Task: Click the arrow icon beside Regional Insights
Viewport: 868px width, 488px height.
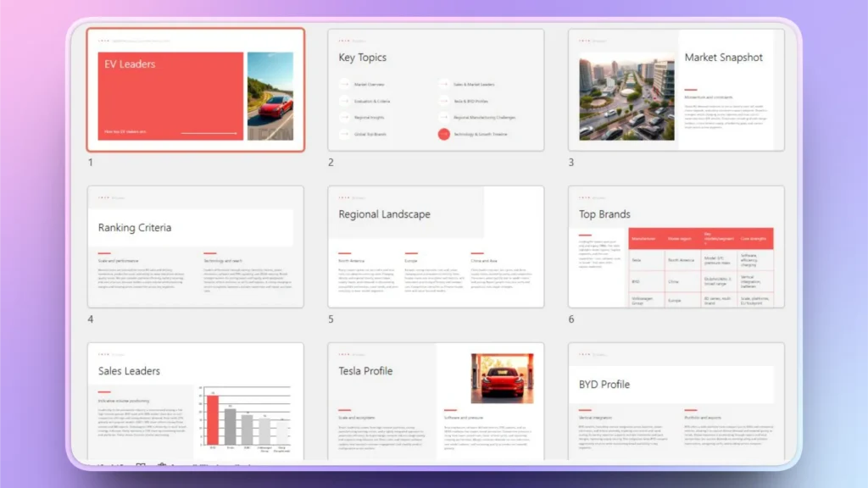Action: pos(345,117)
